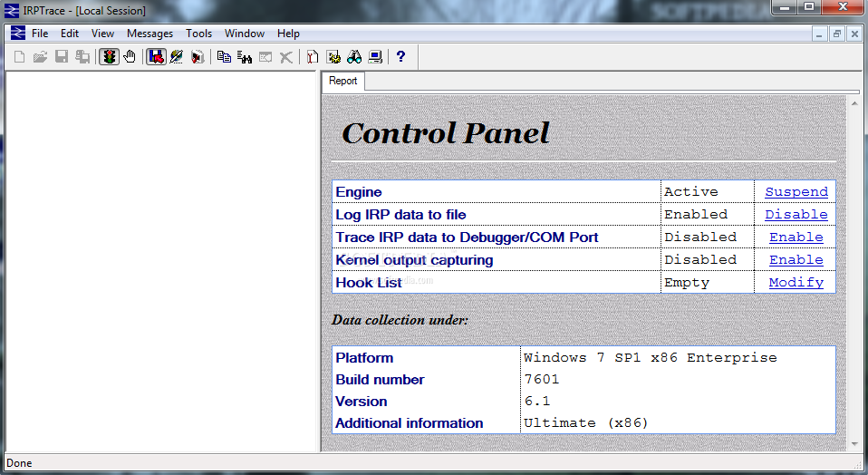Toggle the log-to-file disk icon
Image resolution: width=868 pixels, height=475 pixels.
pyautogui.click(x=156, y=56)
